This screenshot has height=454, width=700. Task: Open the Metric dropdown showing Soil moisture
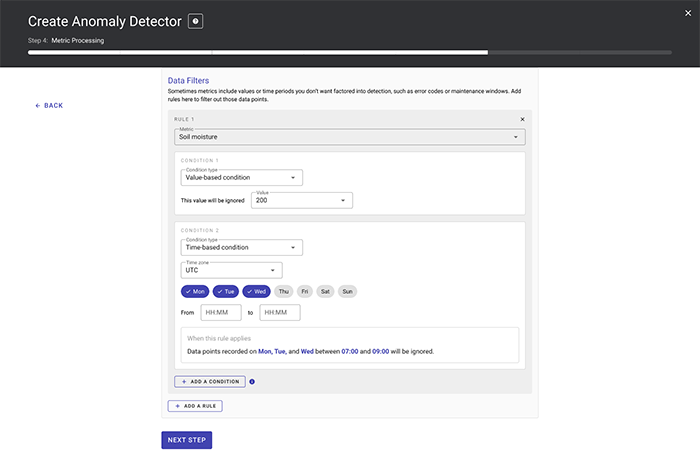pyautogui.click(x=350, y=137)
